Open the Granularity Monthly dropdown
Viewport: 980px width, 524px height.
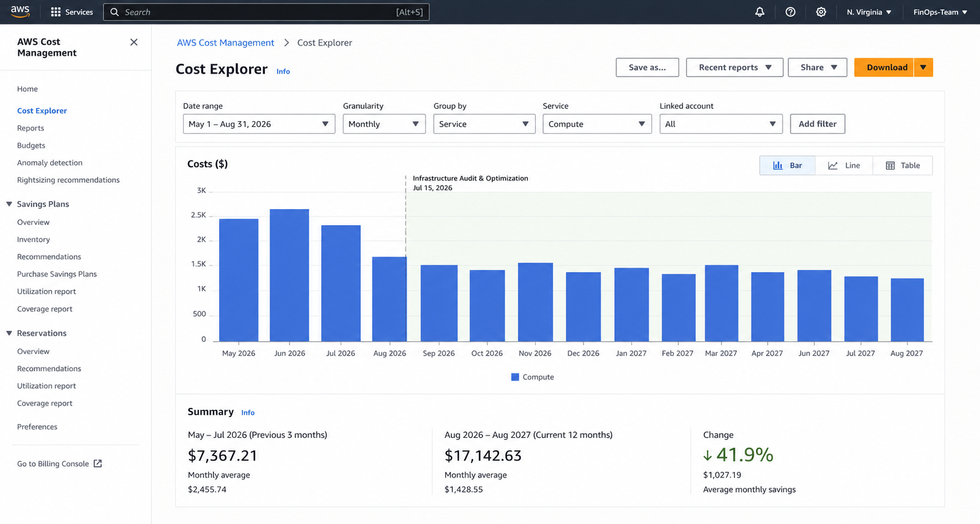click(x=384, y=124)
